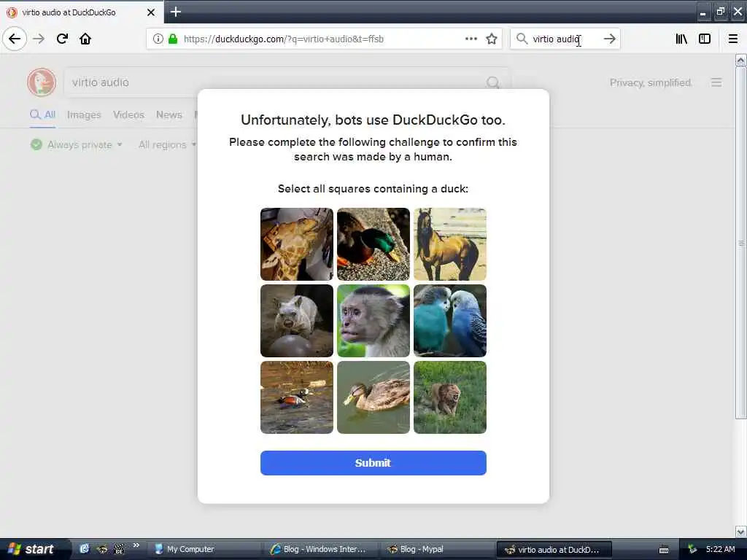
Task: Click the page scrollbar up arrow
Action: [x=740, y=60]
